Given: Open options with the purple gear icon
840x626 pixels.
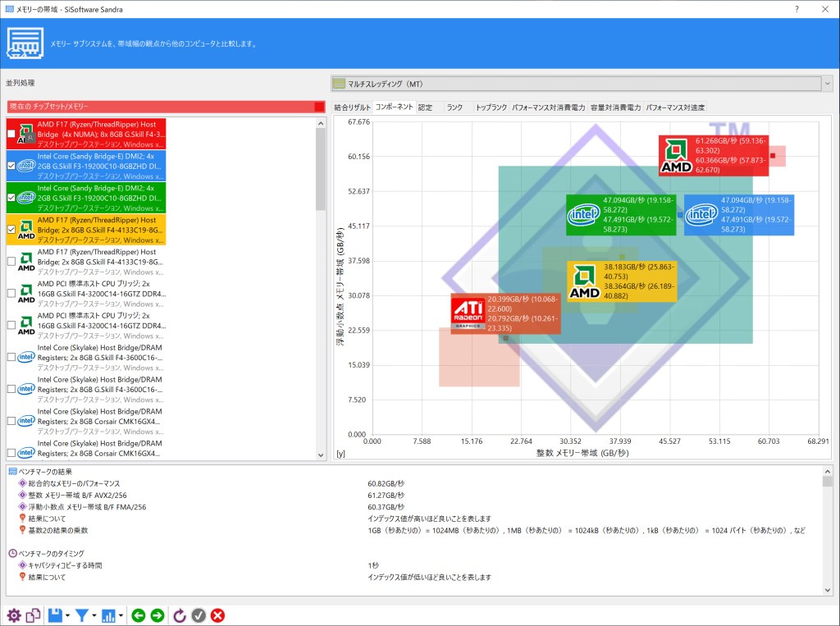Looking at the screenshot, I should [x=14, y=615].
